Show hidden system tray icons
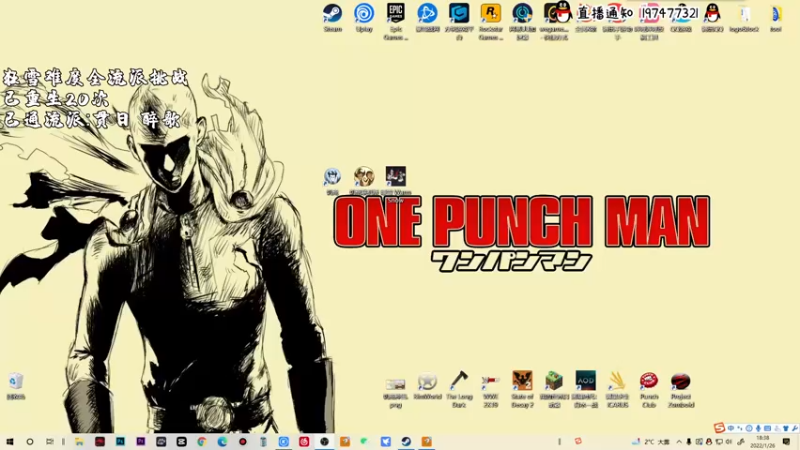 pyautogui.click(x=679, y=442)
